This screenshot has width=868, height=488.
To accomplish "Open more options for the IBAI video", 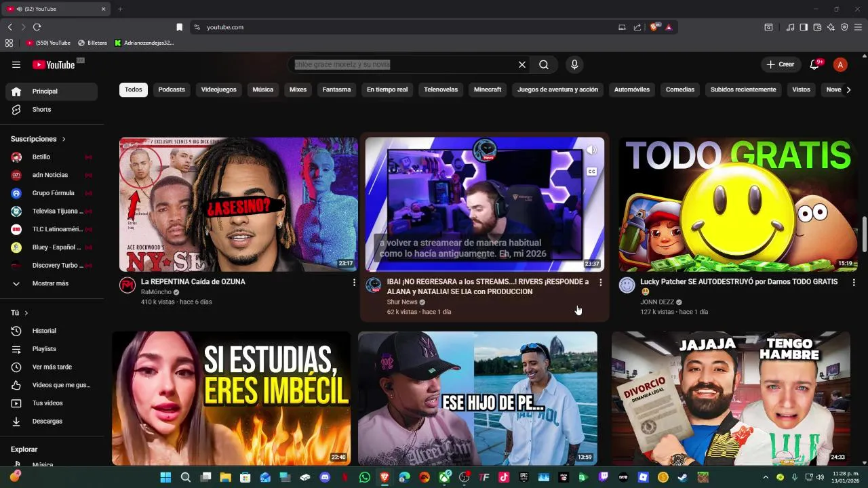I will coord(600,282).
